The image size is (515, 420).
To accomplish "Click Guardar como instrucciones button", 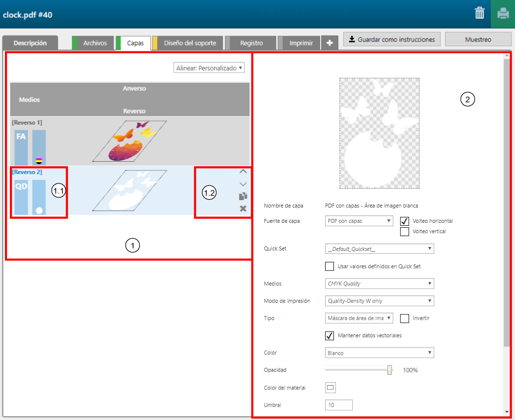I will (392, 39).
